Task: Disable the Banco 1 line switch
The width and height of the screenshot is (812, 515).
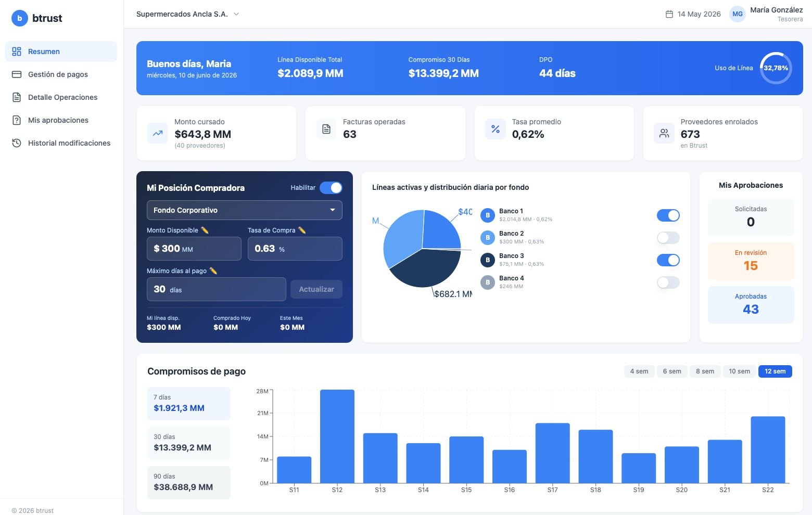Action: (668, 215)
